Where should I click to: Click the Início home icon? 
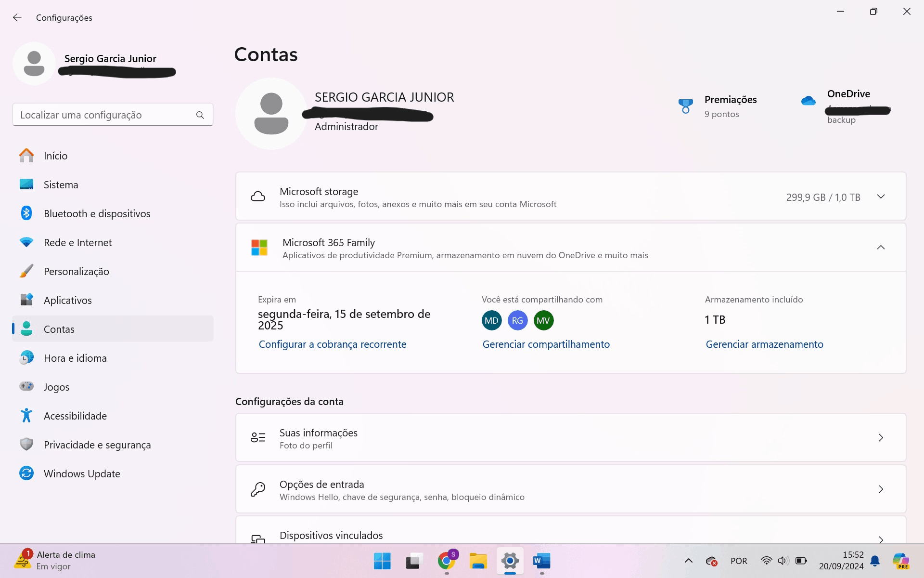[26, 156]
